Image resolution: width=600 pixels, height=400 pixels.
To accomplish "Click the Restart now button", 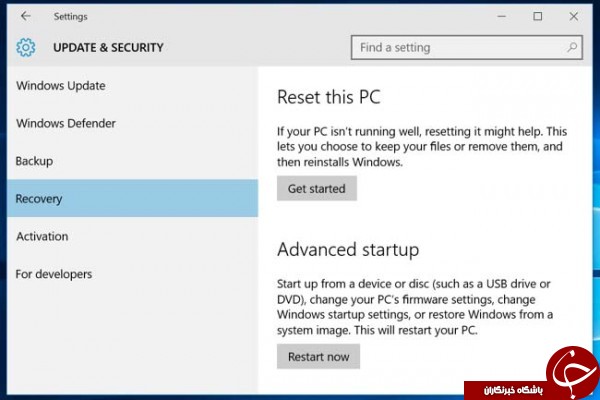I will [318, 356].
